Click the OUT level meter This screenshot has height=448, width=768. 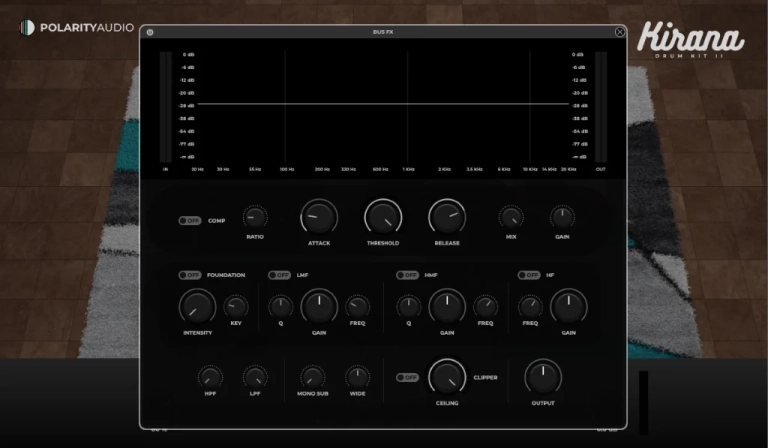(x=601, y=107)
